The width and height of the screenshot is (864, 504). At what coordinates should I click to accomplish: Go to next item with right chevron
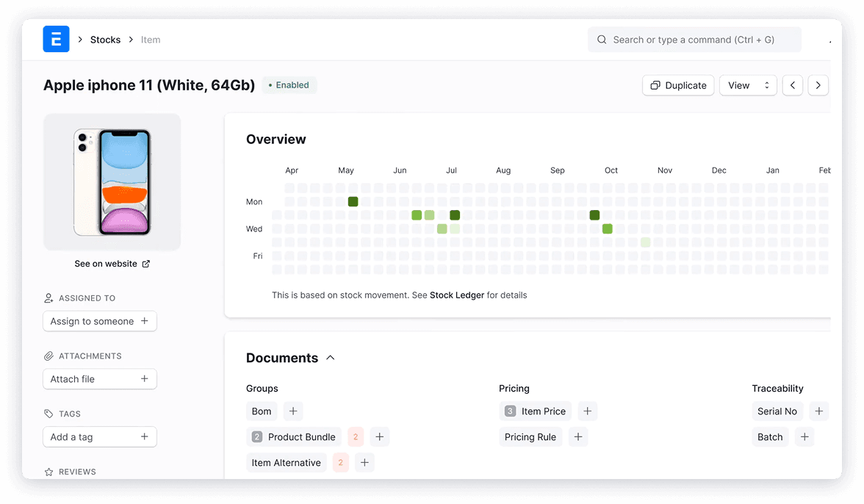[818, 85]
